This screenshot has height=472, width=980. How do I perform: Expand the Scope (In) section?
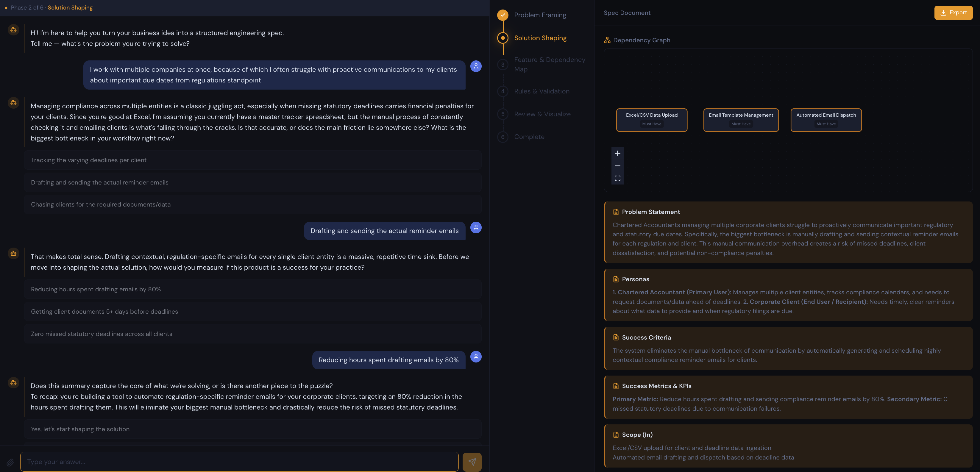tap(637, 435)
